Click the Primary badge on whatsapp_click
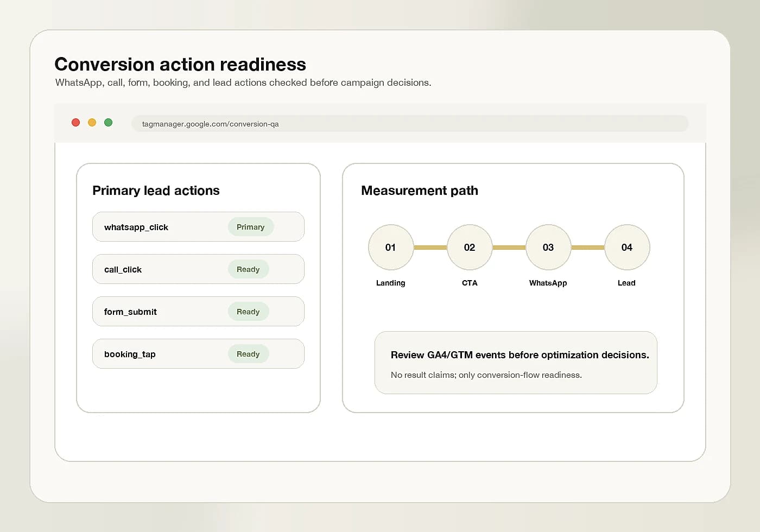 251,227
